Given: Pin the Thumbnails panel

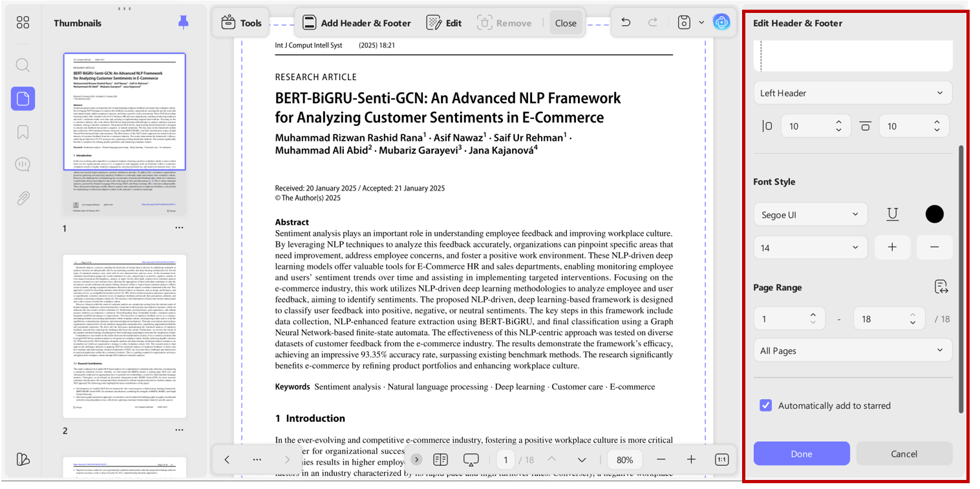Looking at the screenshot, I should coord(184,23).
